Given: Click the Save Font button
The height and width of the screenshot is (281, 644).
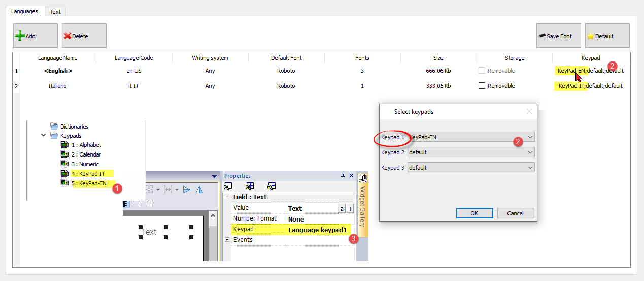Looking at the screenshot, I should (x=559, y=36).
